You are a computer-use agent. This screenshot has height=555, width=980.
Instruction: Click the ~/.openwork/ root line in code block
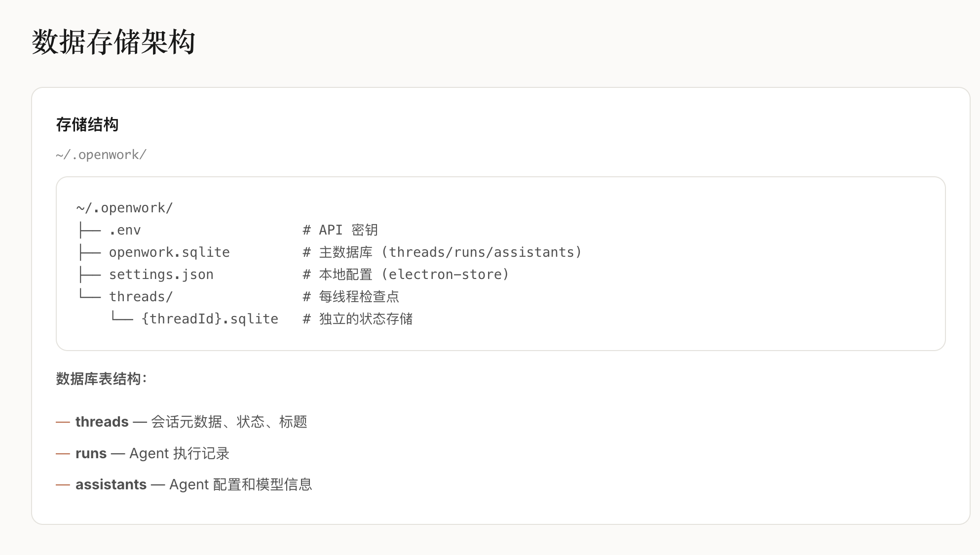pyautogui.click(x=124, y=208)
